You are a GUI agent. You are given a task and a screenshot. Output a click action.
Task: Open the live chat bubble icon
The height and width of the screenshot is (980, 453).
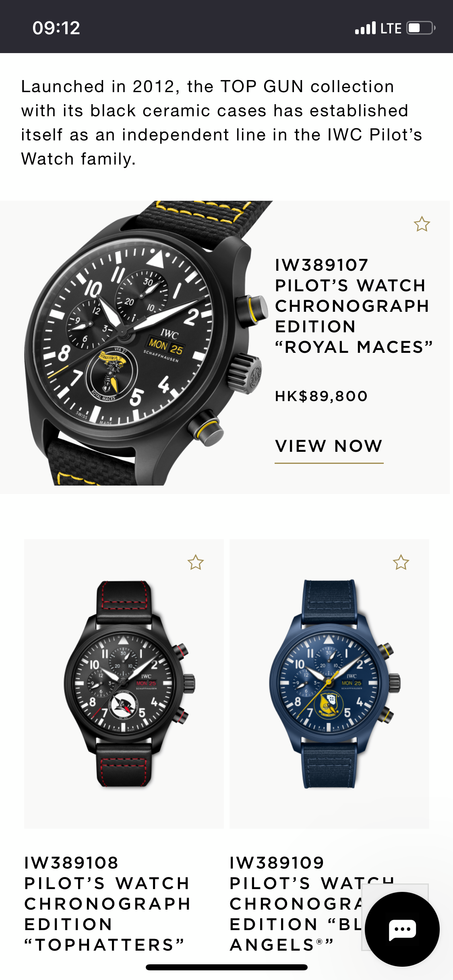coord(402,929)
